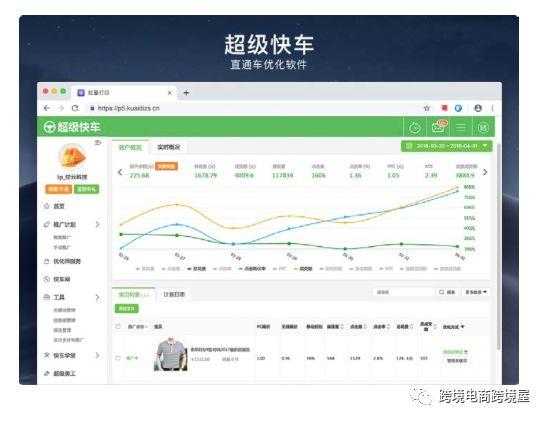
Task: Open the rightmost table header dropdown arrow
Action: click(463, 327)
